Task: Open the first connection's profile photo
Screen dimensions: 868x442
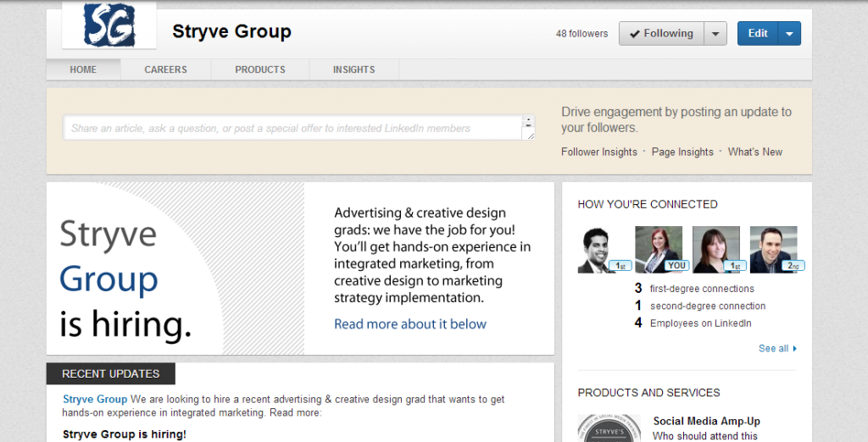Action: point(601,250)
